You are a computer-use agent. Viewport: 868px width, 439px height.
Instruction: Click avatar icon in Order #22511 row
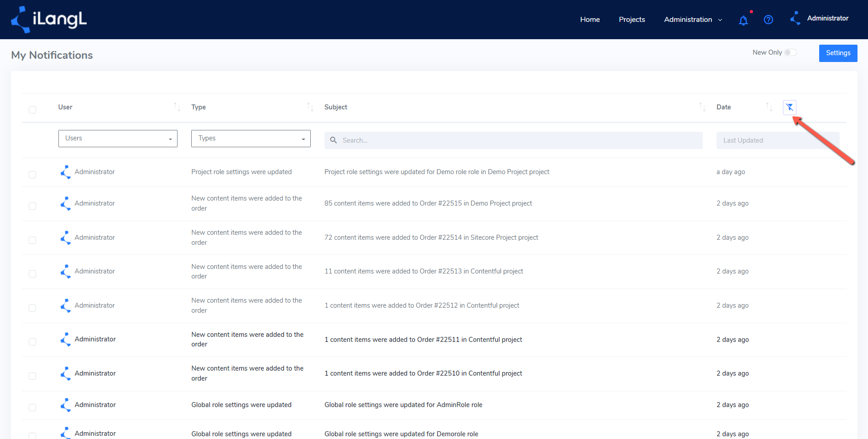point(66,339)
